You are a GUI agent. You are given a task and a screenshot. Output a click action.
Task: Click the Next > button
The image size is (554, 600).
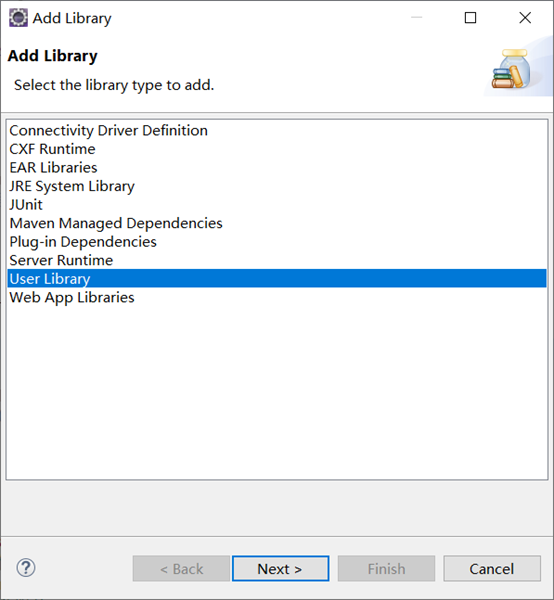click(x=280, y=569)
